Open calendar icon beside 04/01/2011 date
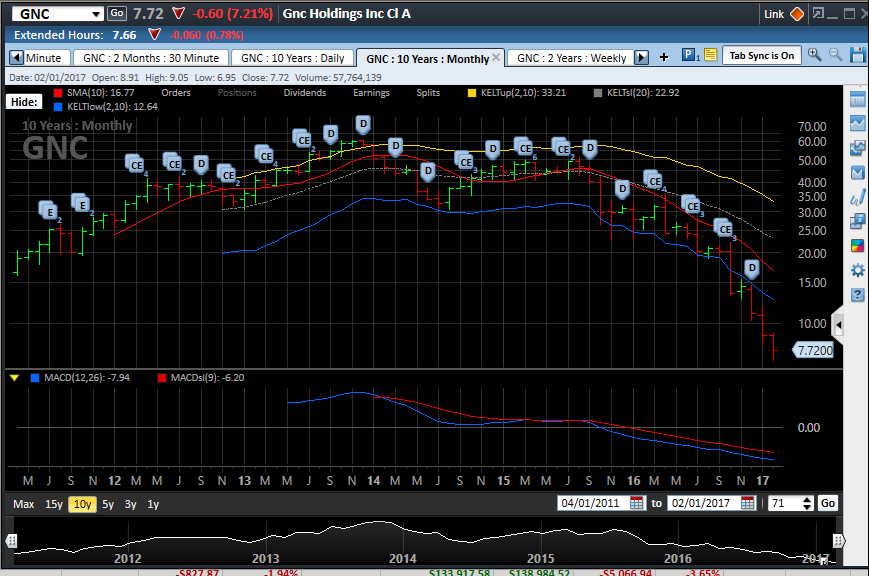This screenshot has height=576, width=869. [x=636, y=503]
